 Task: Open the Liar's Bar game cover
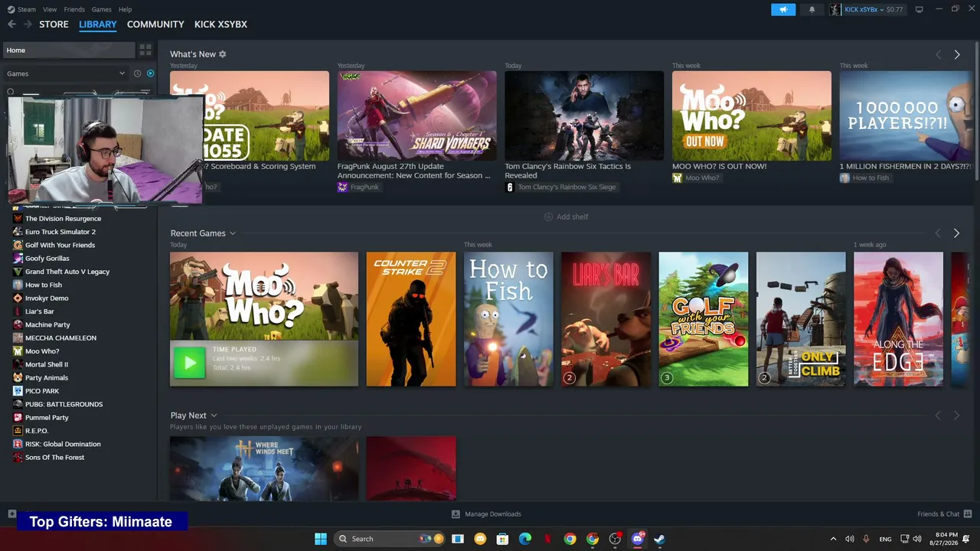tap(606, 319)
